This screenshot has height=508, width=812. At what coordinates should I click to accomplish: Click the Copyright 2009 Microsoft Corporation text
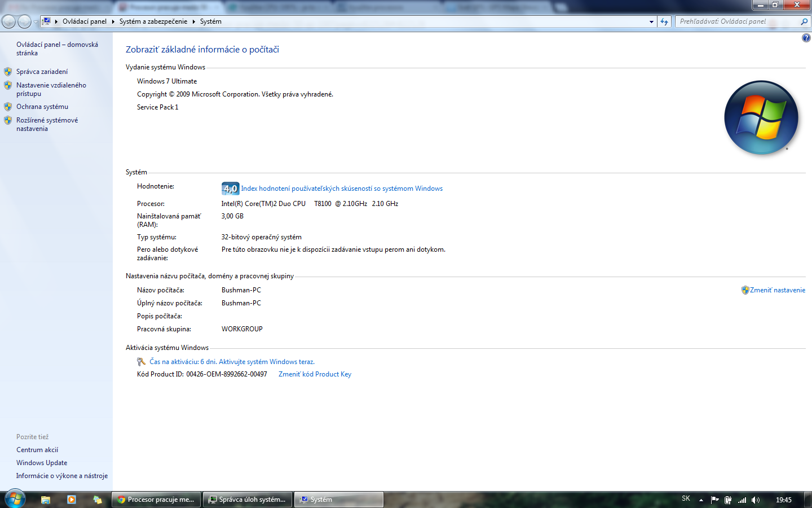tap(235, 94)
